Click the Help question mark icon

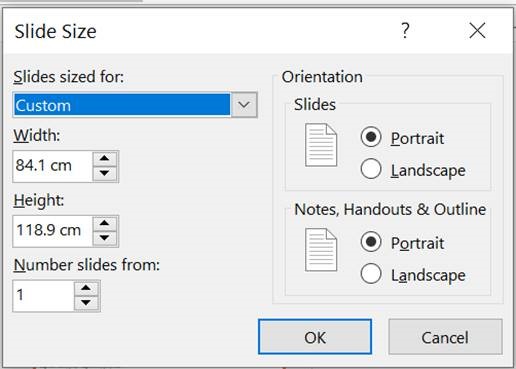pyautogui.click(x=405, y=31)
